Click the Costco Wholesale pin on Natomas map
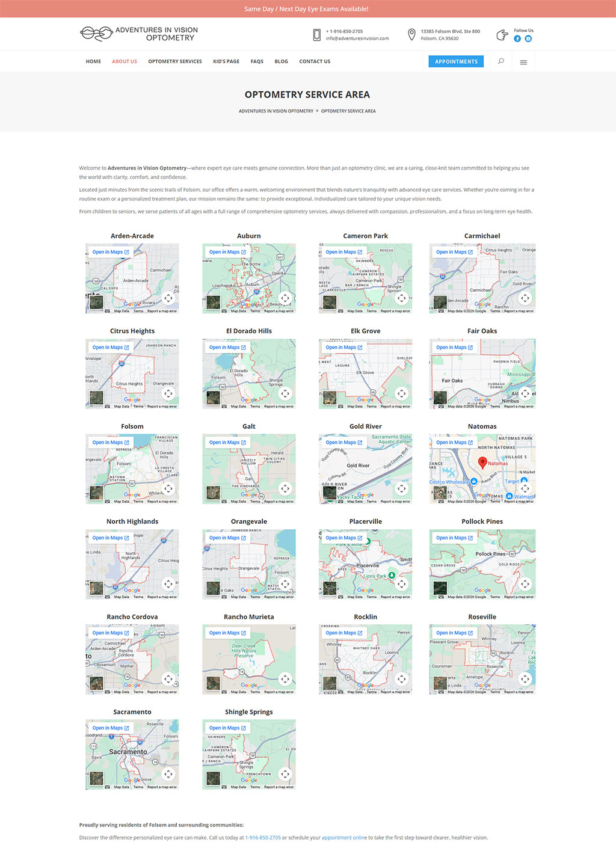 click(474, 481)
